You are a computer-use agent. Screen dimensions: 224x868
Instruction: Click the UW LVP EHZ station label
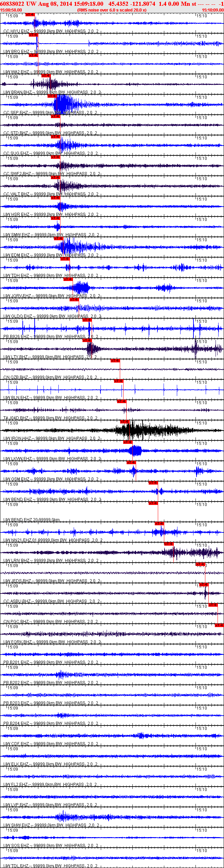point(50,805)
